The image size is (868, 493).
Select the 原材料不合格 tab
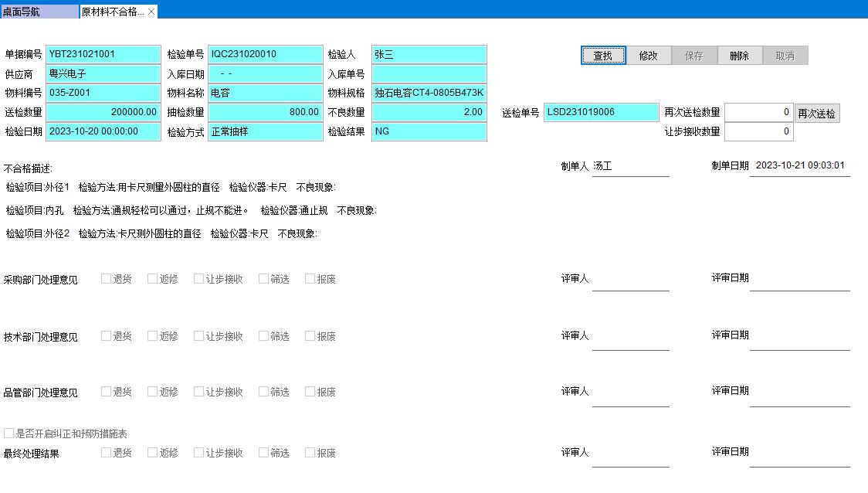click(112, 12)
